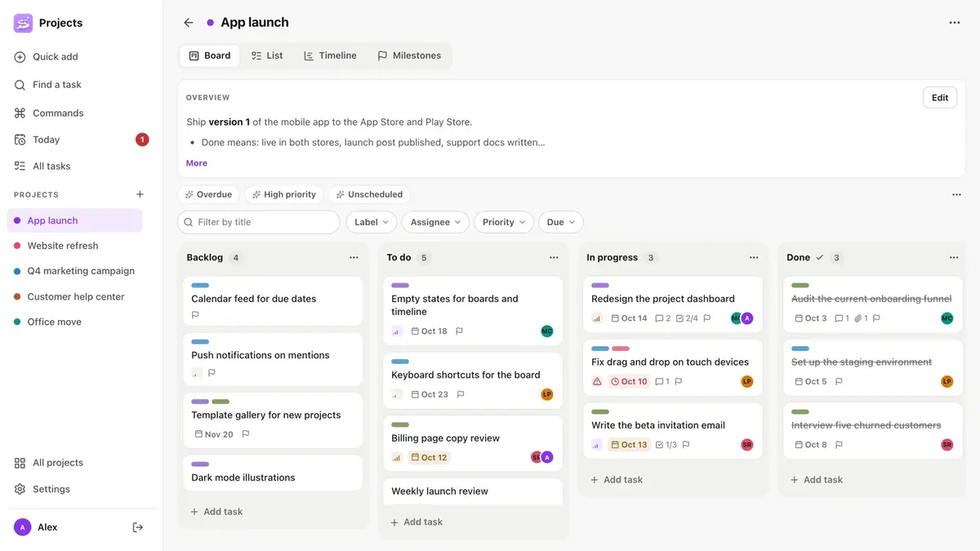Switch to the List view tab
Viewport: 980px width, 551px height.
tap(267, 56)
